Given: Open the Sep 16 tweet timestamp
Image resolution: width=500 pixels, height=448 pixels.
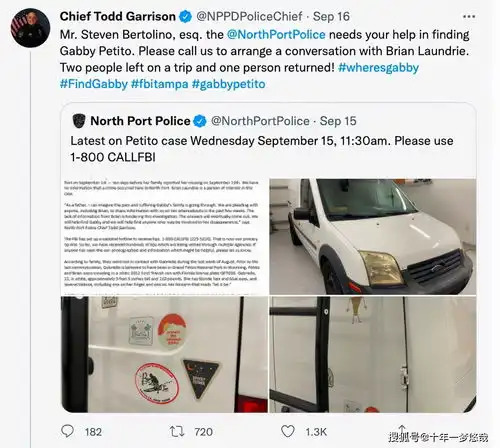Looking at the screenshot, I should pos(331,16).
